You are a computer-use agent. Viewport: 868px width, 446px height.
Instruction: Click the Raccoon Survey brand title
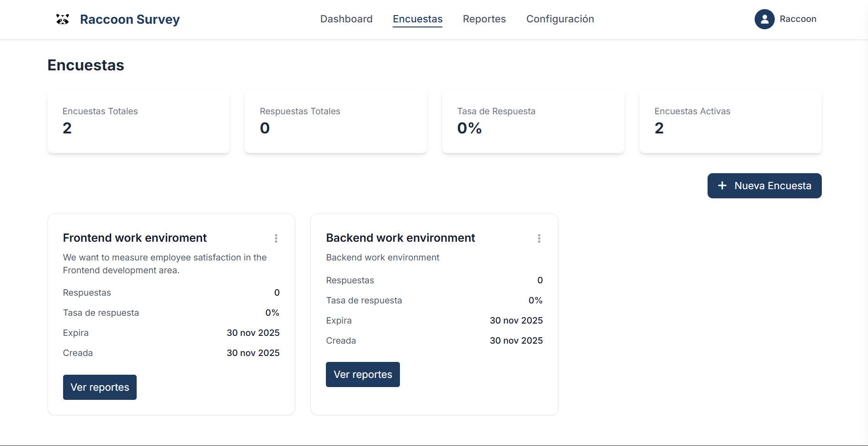(130, 20)
